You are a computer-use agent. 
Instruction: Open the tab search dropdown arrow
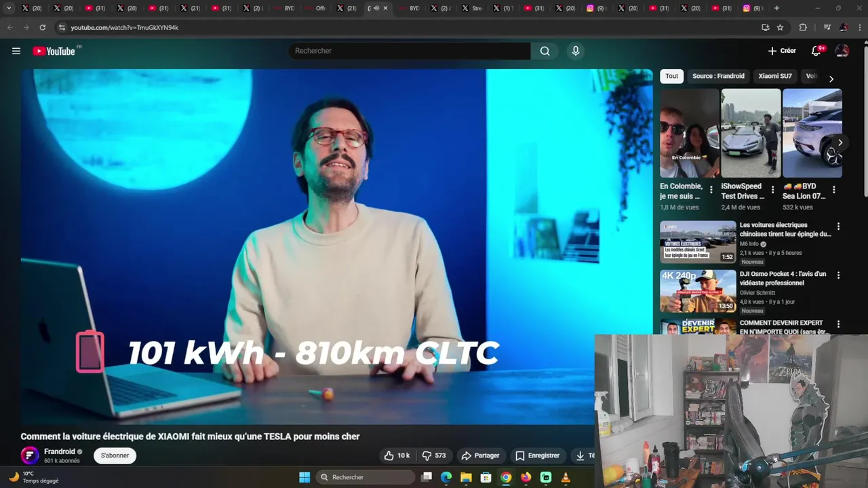pyautogui.click(x=9, y=8)
